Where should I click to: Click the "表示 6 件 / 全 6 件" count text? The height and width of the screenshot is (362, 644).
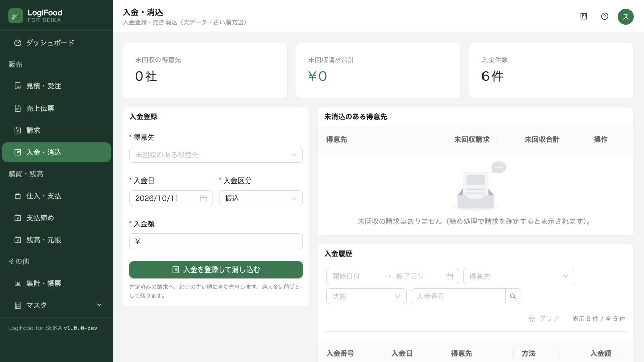(599, 319)
